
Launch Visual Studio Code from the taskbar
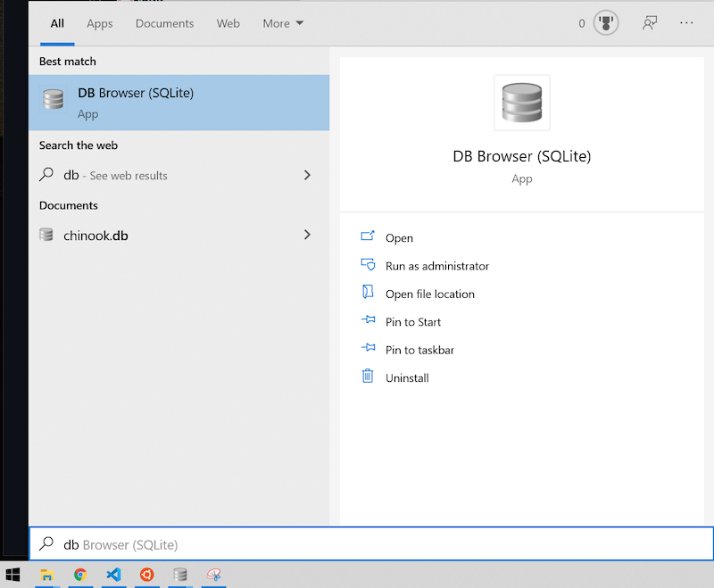tap(113, 576)
